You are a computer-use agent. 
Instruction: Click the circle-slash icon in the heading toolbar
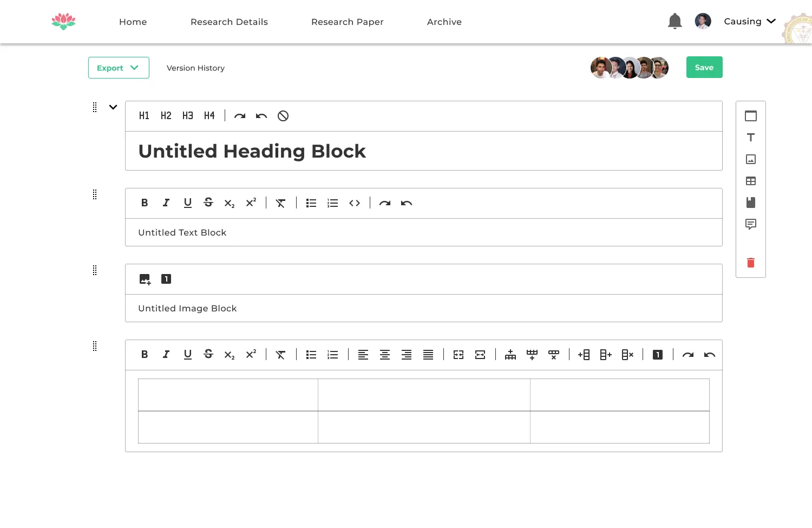point(283,116)
